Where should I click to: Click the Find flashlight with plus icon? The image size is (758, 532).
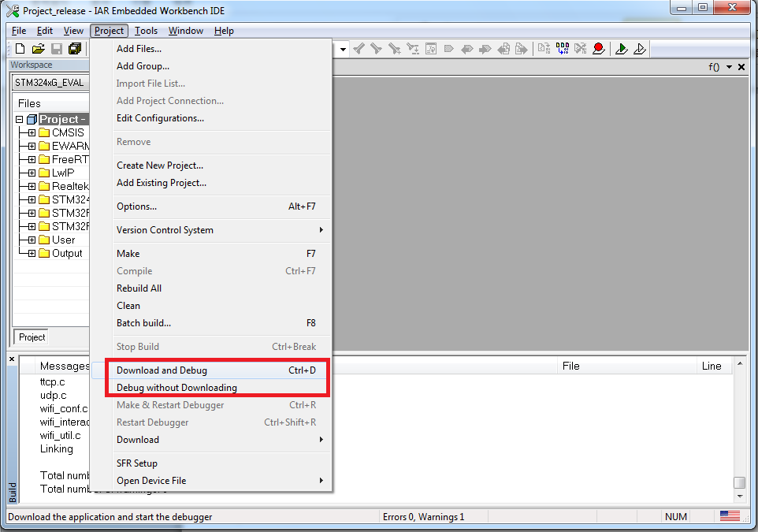395,48
